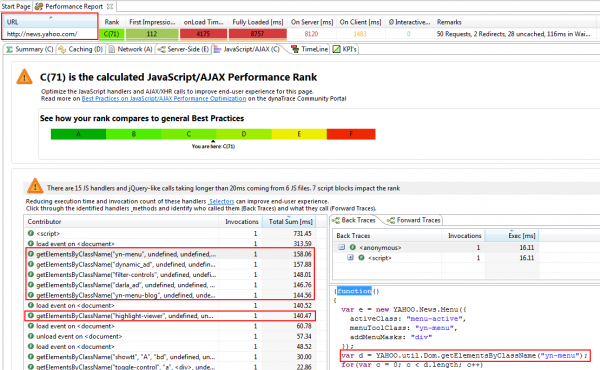600x370 pixels.
Task: Click grade F color segment
Action: click(x=351, y=134)
